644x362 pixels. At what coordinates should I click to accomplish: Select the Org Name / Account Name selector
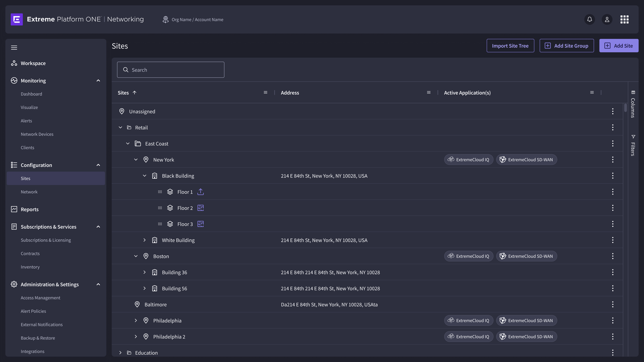pyautogui.click(x=193, y=19)
